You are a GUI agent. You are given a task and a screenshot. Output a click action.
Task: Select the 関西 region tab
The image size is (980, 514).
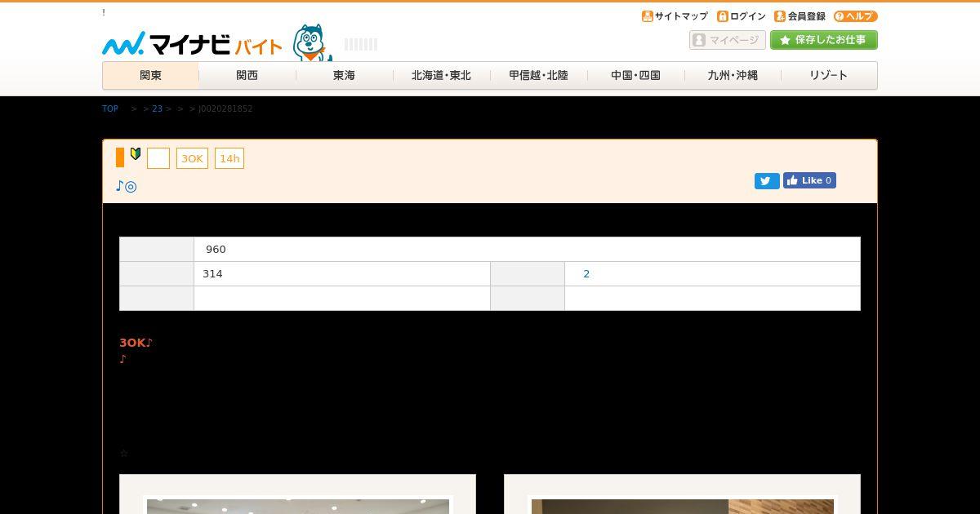pyautogui.click(x=247, y=75)
